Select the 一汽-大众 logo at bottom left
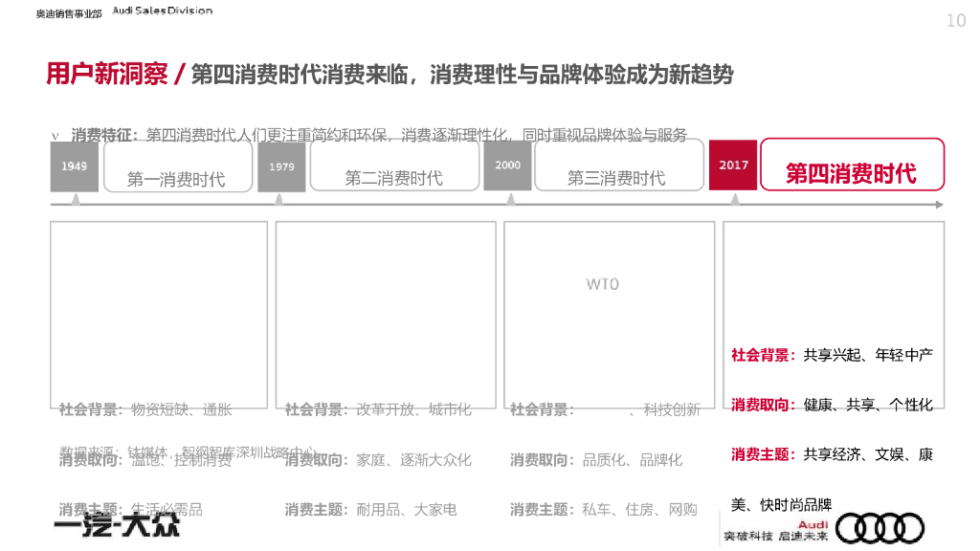 coord(113,526)
